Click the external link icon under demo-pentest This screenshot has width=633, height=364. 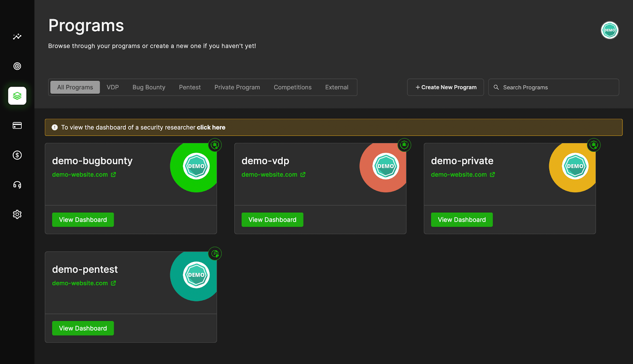click(x=114, y=283)
